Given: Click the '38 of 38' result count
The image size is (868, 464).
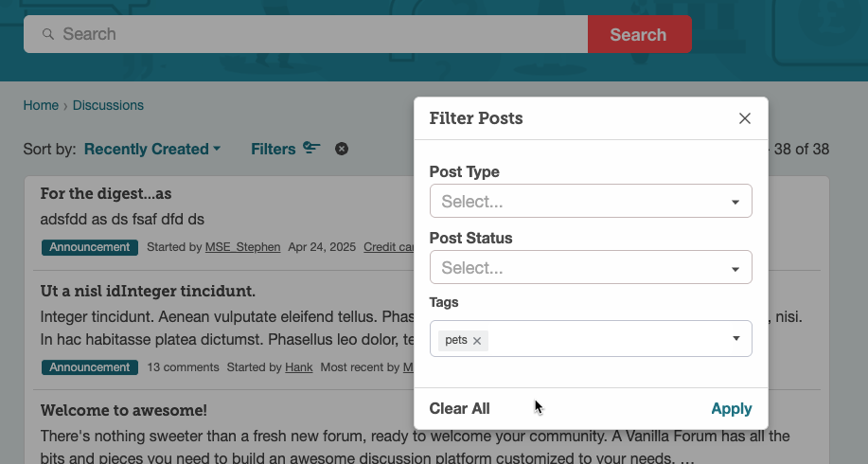Looking at the screenshot, I should pos(801,149).
